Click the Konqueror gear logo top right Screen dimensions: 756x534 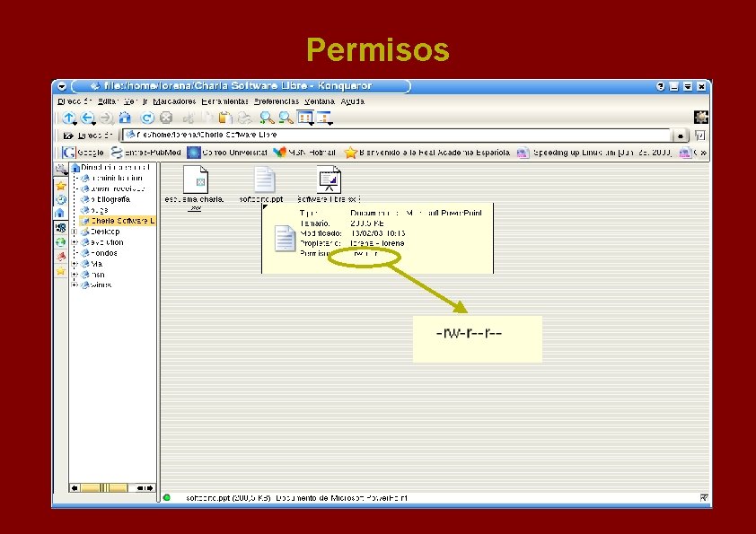click(x=699, y=117)
